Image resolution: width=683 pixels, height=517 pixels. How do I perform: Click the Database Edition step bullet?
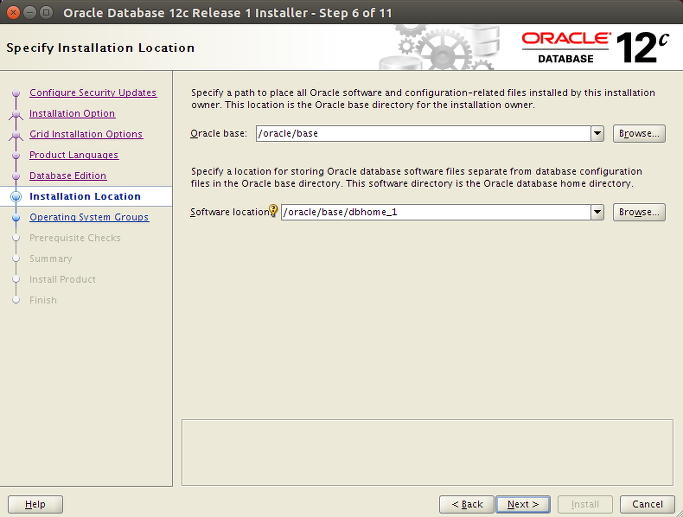click(16, 176)
